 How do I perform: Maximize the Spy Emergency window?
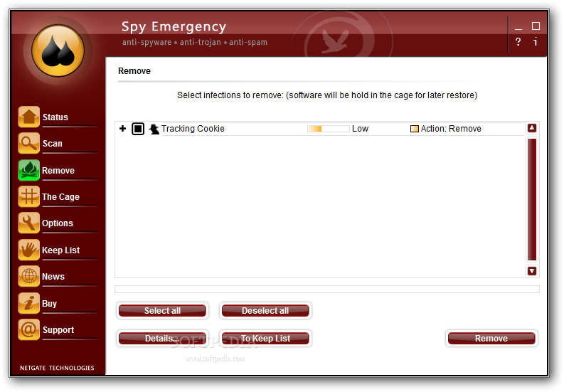pos(536,26)
